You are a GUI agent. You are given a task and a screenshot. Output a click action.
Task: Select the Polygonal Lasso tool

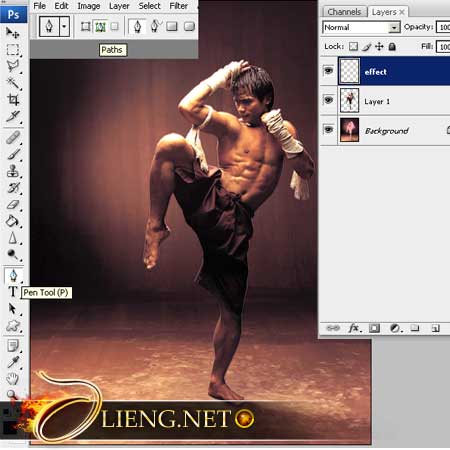tap(13, 66)
